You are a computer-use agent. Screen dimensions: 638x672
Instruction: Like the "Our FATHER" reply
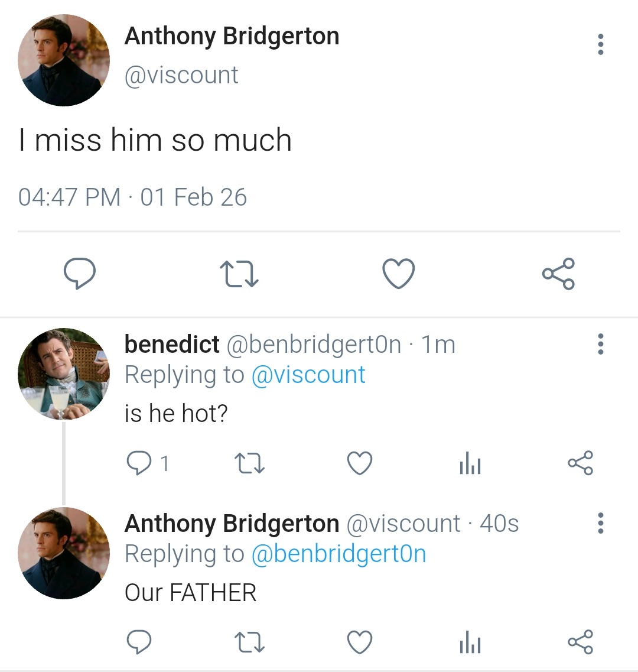click(x=359, y=642)
